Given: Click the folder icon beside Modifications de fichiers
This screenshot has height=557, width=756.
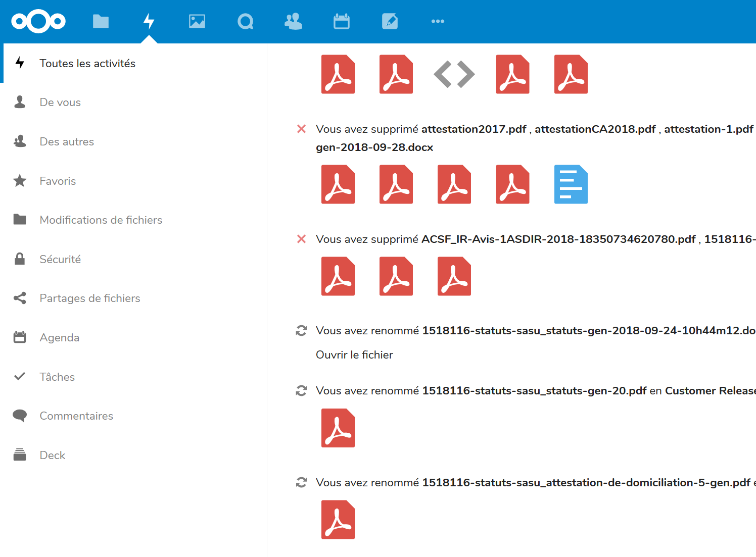Looking at the screenshot, I should click(20, 219).
